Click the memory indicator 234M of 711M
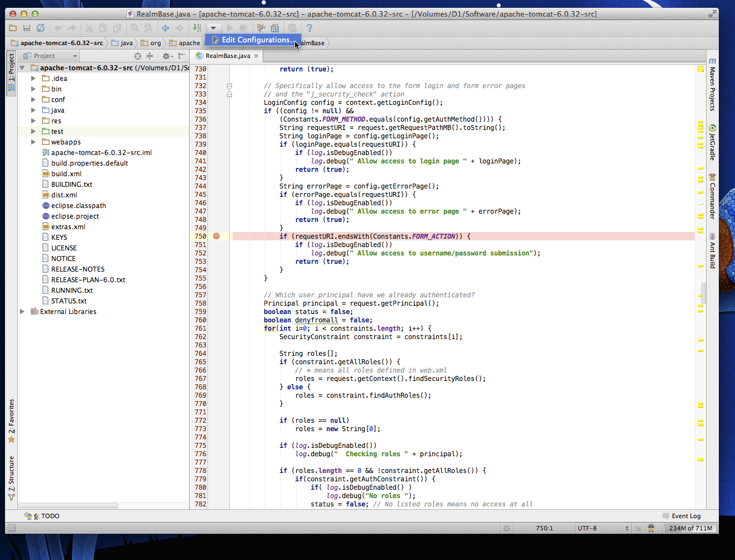 point(690,528)
